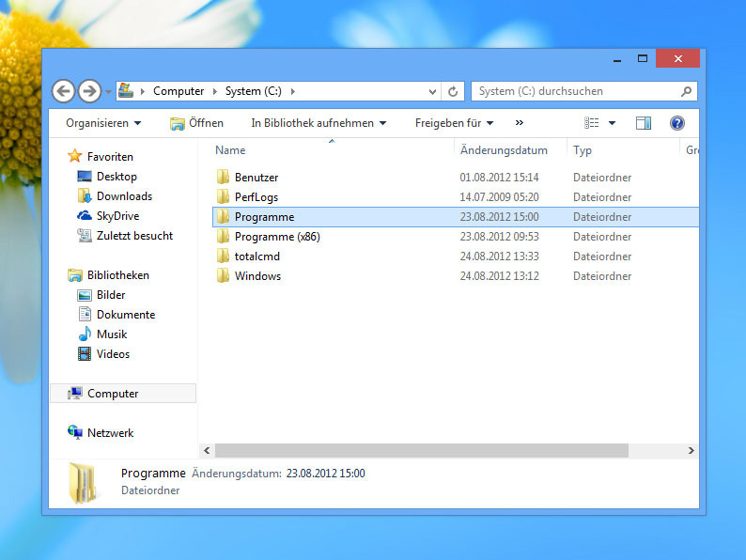Click the Back navigation arrow
The height and width of the screenshot is (560, 746).
64,91
